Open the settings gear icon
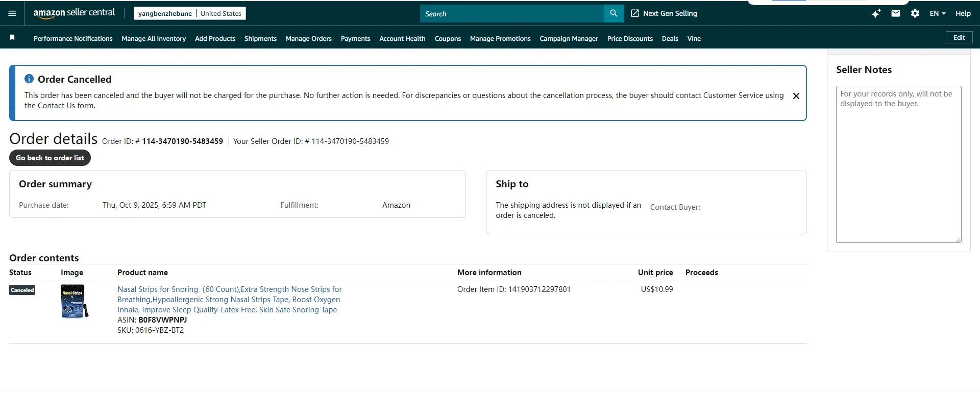The height and width of the screenshot is (393, 980). point(915,13)
